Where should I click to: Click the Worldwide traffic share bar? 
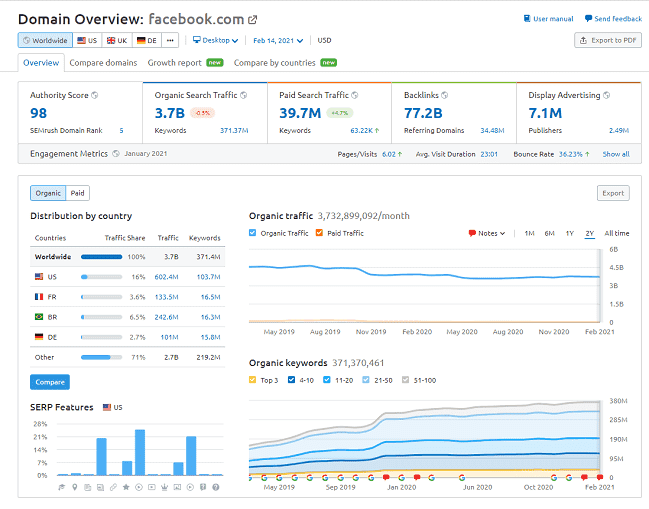(x=101, y=257)
